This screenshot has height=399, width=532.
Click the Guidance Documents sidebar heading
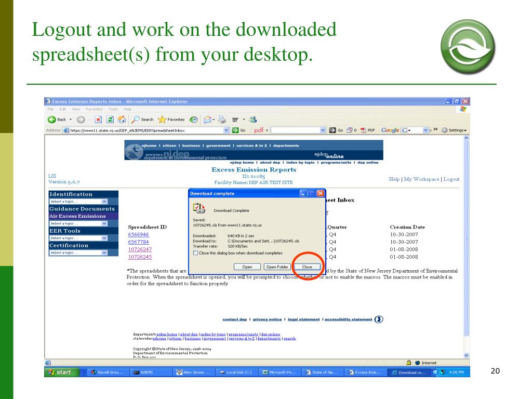coord(82,209)
